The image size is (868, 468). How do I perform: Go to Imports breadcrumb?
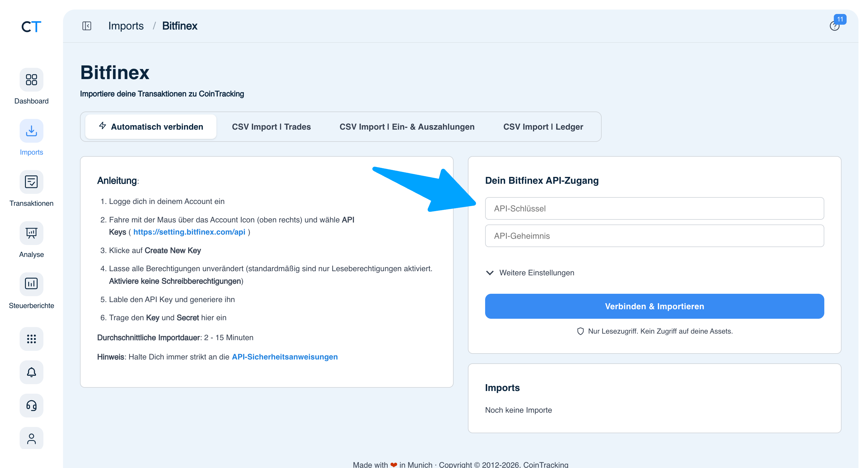coord(126,26)
